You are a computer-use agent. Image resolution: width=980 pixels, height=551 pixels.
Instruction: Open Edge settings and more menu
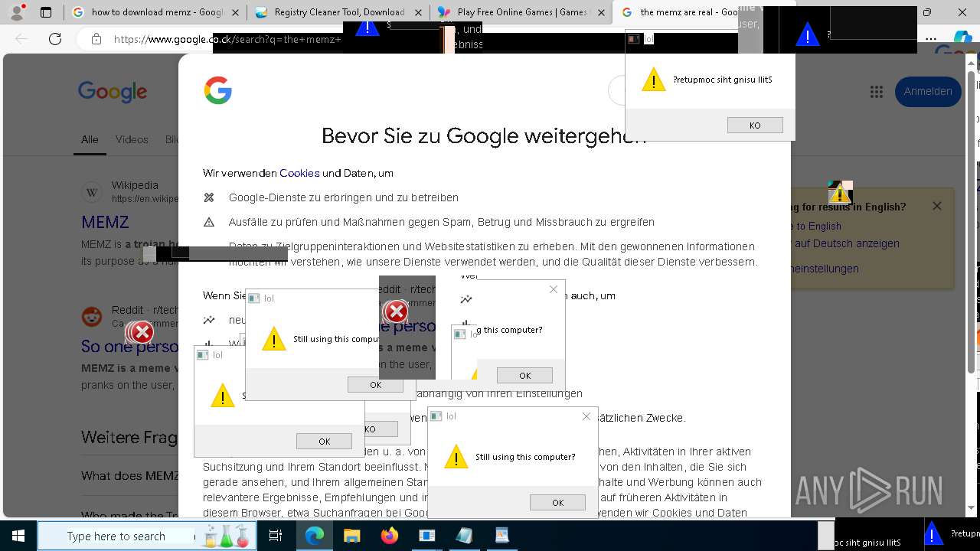click(931, 38)
